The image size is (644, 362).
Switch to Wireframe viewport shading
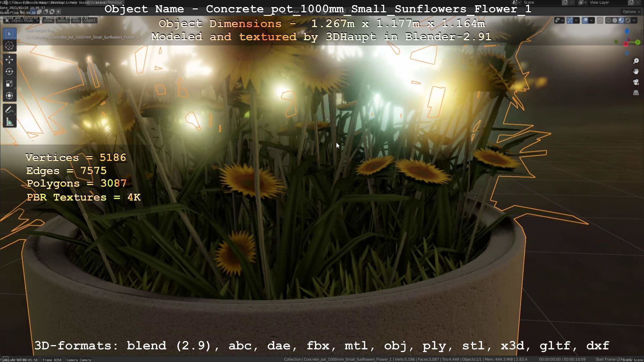click(608, 20)
